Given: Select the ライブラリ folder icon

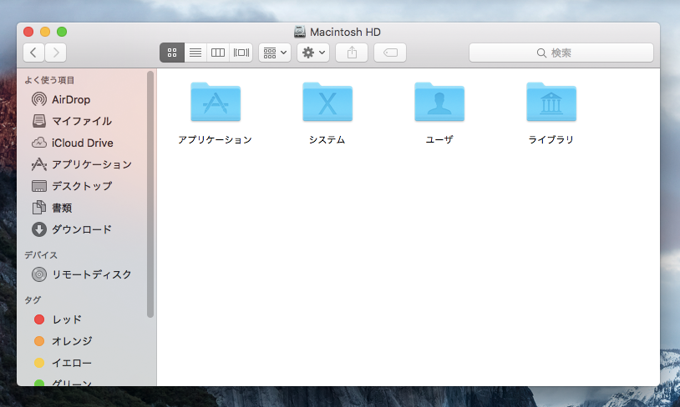Looking at the screenshot, I should [551, 102].
